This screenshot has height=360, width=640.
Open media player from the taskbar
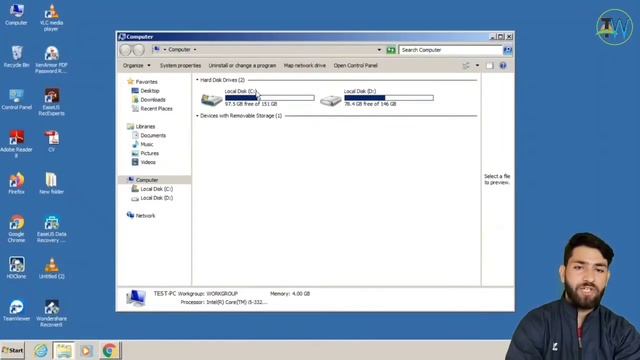(x=86, y=351)
